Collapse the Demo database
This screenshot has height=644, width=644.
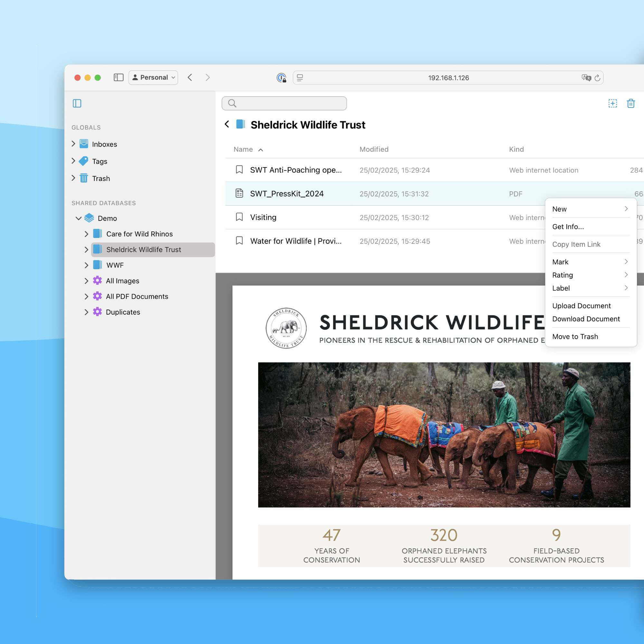point(79,218)
